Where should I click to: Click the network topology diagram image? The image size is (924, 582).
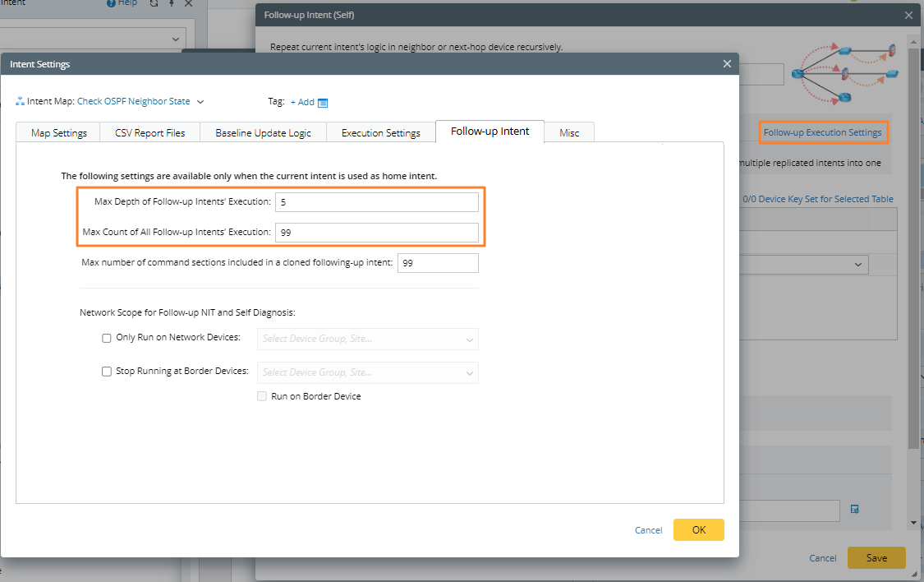844,73
